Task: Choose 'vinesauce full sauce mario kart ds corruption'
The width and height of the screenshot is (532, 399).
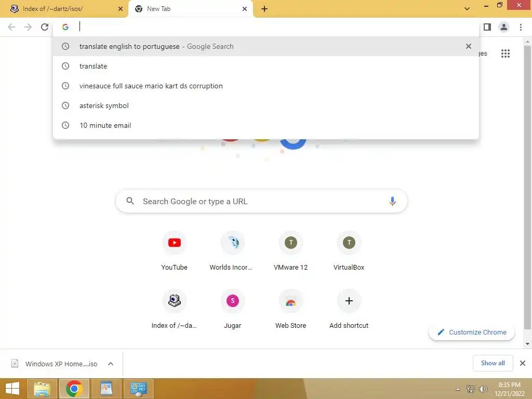Action: [x=265, y=86]
